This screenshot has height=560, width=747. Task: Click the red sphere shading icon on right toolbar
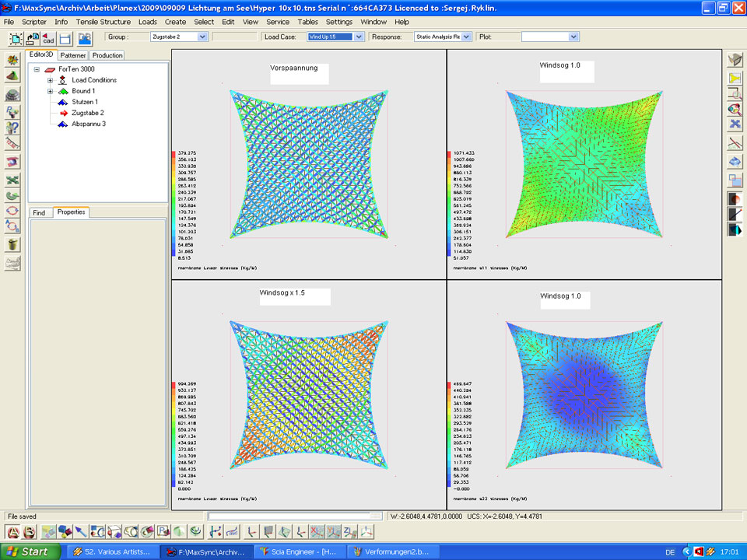coord(735,198)
